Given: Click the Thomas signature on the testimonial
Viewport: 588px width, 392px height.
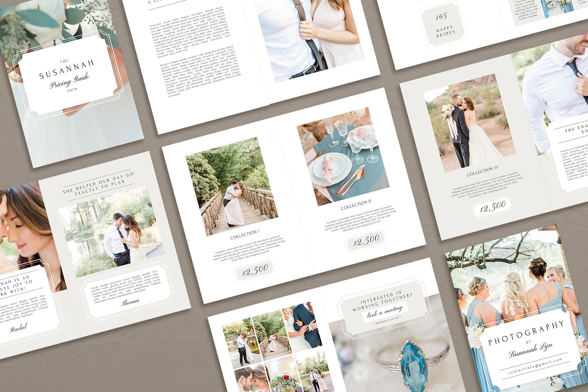Looking at the screenshot, I should 130,302.
